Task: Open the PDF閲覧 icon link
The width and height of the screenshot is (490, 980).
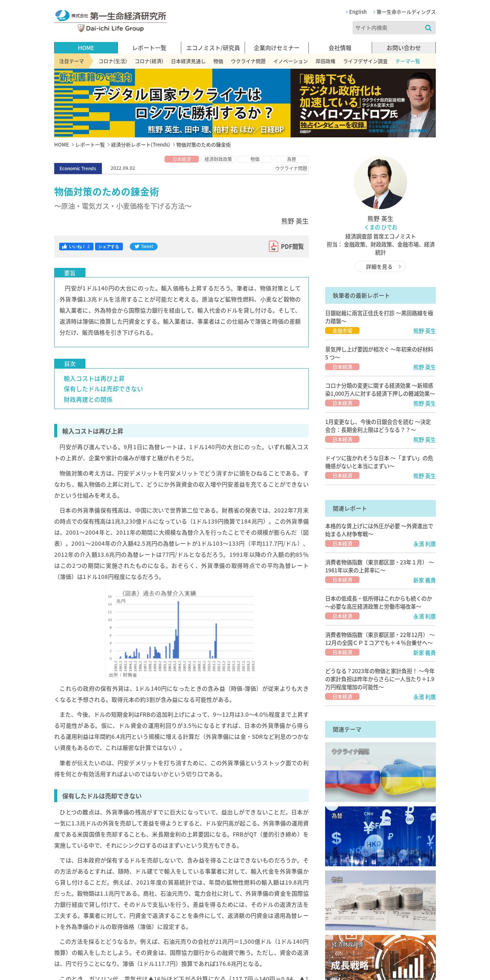Action: (287, 247)
